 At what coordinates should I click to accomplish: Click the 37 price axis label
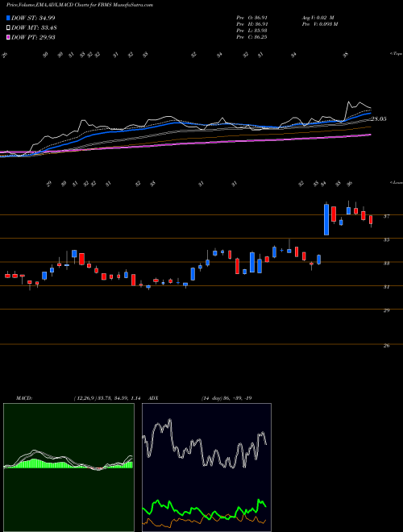386,216
